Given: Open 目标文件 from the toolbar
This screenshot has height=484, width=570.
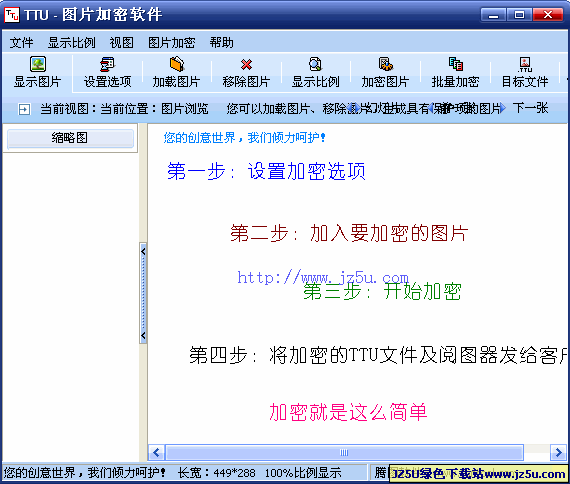Looking at the screenshot, I should (525, 72).
